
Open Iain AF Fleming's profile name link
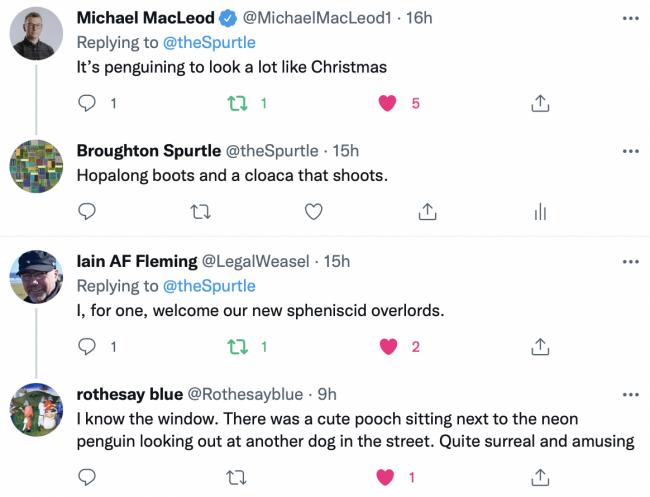(136, 261)
